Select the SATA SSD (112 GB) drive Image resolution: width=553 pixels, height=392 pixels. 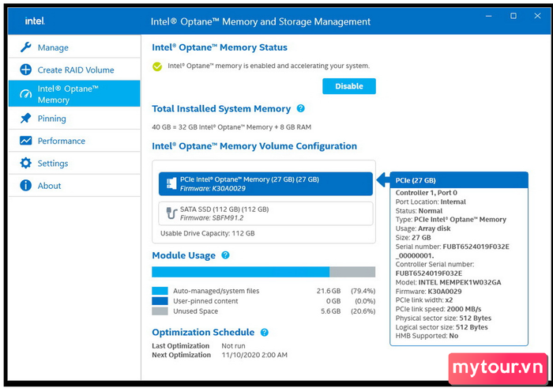[x=265, y=213]
